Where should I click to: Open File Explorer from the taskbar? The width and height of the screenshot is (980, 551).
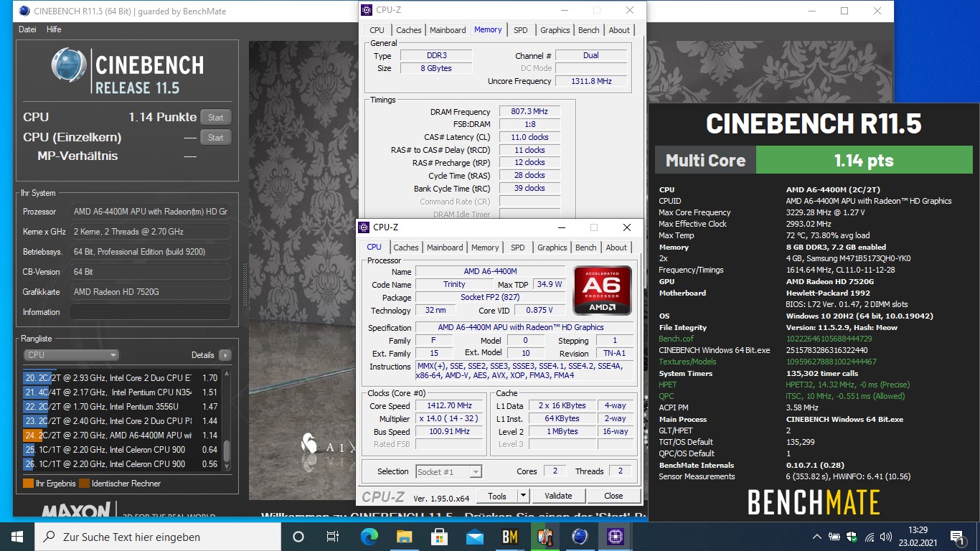[404, 537]
